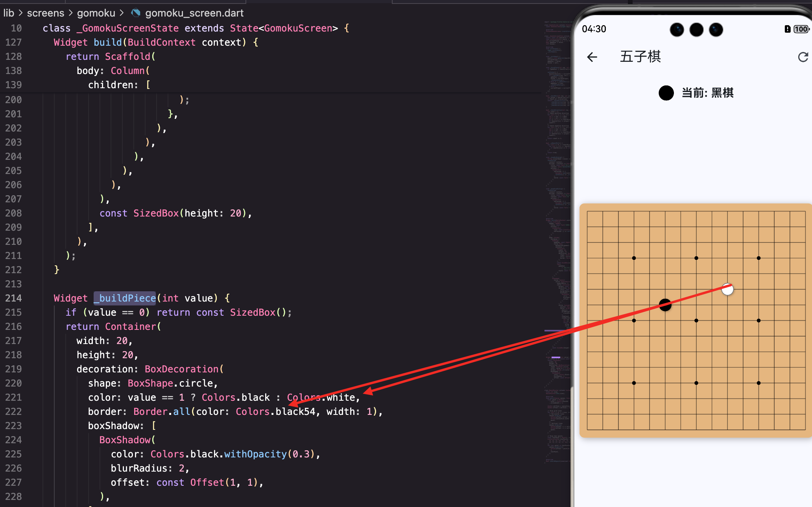Image resolution: width=812 pixels, height=507 pixels.
Task: Click Colors.black in the color line
Action: pos(236,398)
